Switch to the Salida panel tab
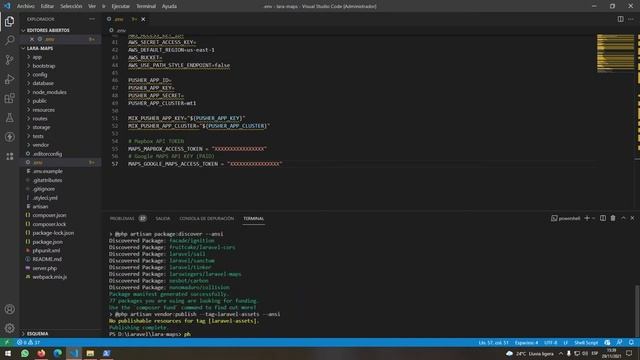The width and height of the screenshot is (640, 360). [162, 218]
